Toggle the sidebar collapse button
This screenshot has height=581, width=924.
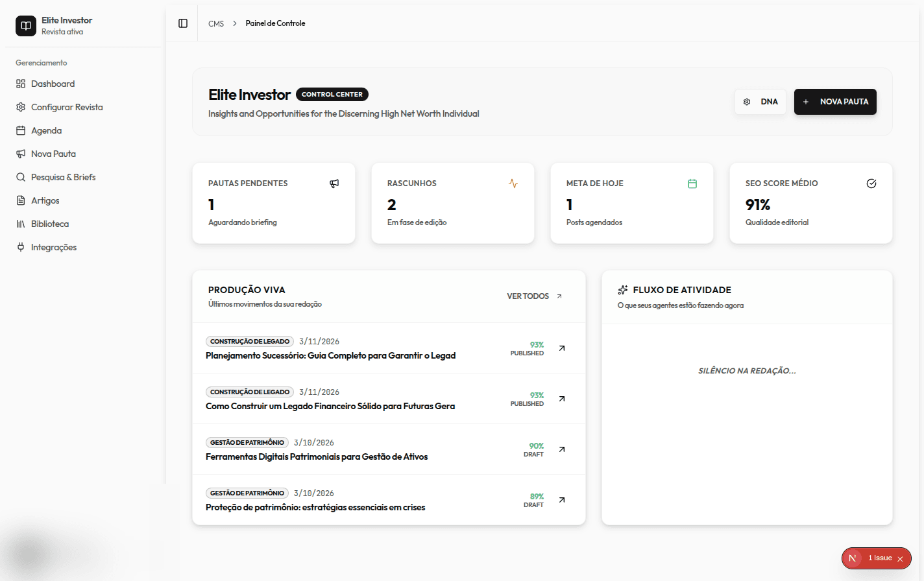pos(183,23)
